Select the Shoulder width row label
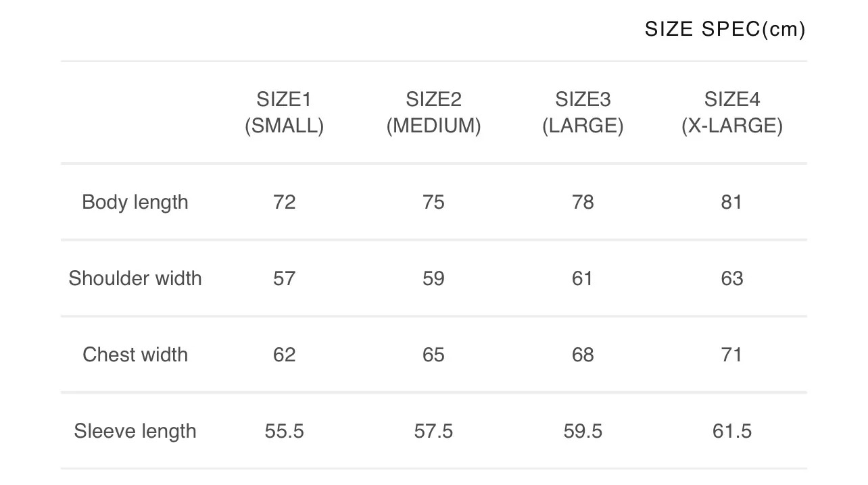The height and width of the screenshot is (485, 868). click(x=135, y=278)
